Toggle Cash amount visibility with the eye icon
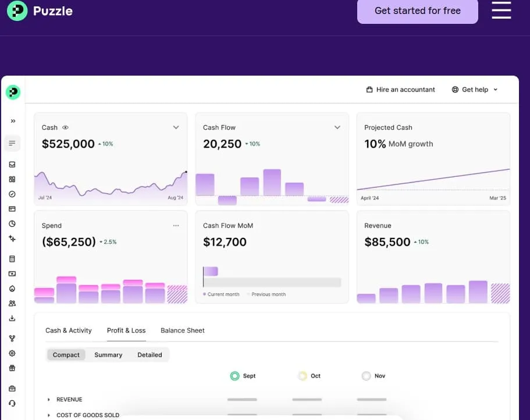The width and height of the screenshot is (530, 420). [x=64, y=127]
